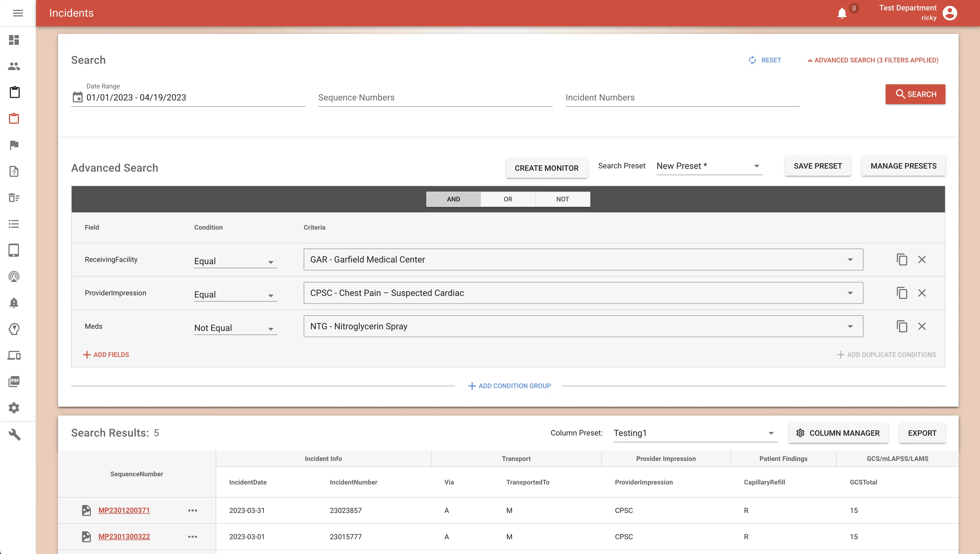The image size is (980, 554).
Task: Open Column Preset dropdown Testing1
Action: pos(695,433)
